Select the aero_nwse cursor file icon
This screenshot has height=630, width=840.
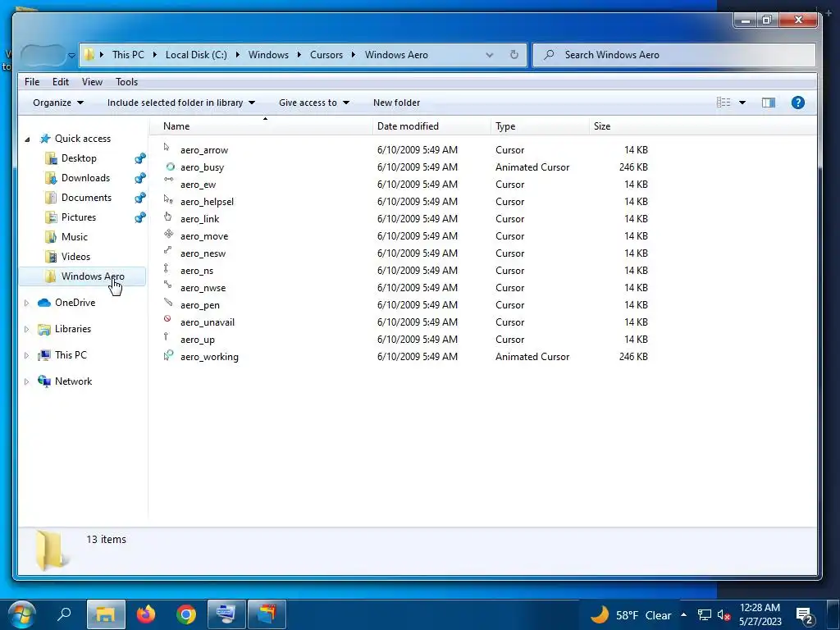click(x=167, y=285)
